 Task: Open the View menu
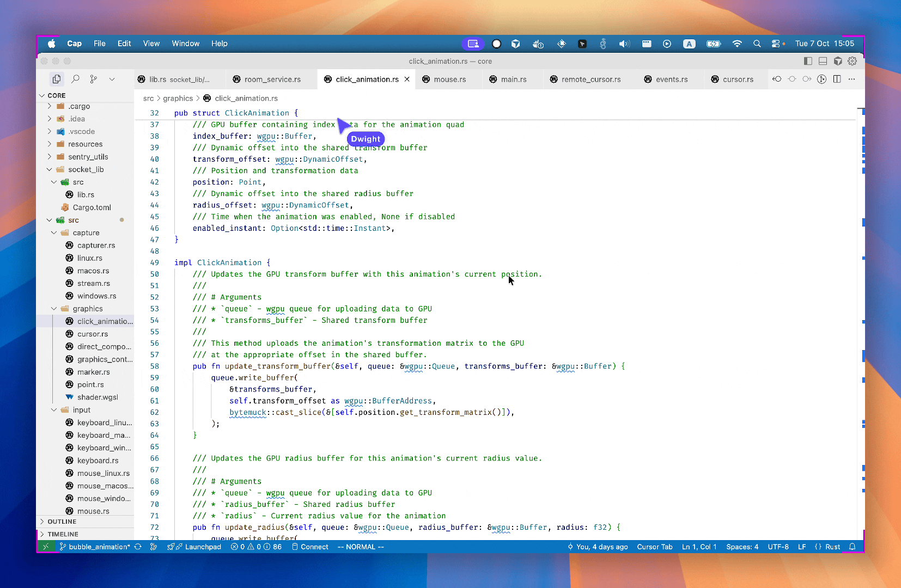(151, 44)
